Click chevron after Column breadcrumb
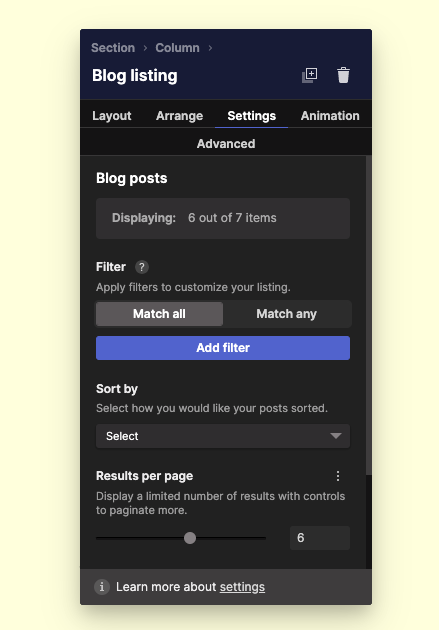 210,48
